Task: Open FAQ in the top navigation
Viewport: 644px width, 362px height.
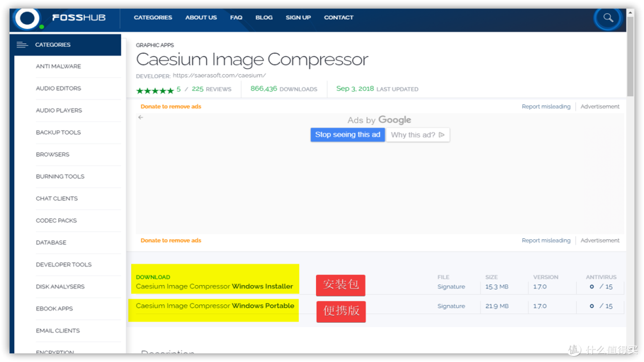Action: pyautogui.click(x=236, y=18)
